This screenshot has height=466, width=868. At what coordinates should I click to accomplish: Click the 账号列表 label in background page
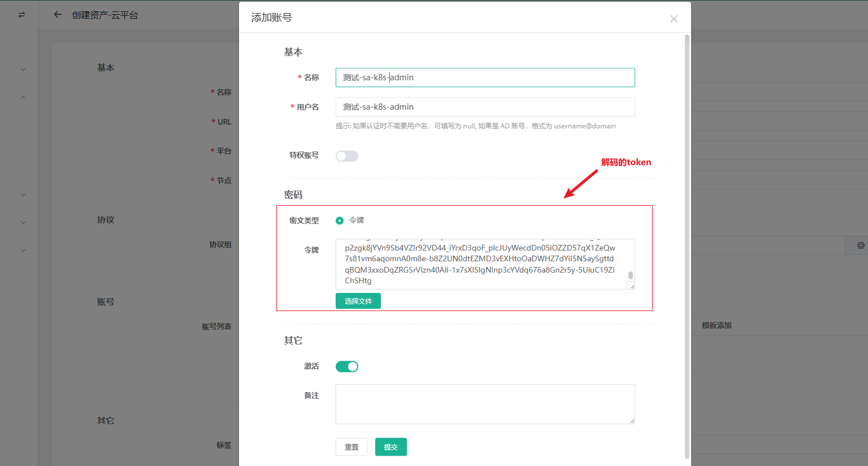click(x=216, y=326)
